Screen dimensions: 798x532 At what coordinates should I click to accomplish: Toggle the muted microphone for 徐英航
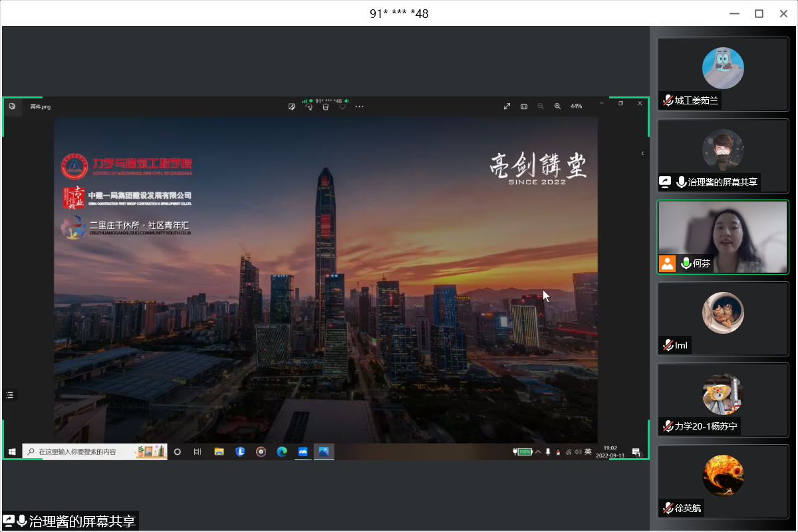[x=668, y=508]
